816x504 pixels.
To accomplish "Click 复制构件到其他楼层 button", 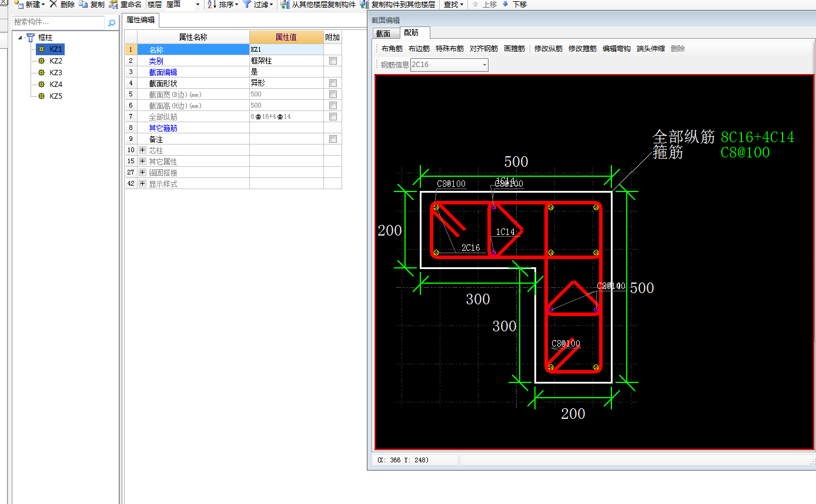I will (x=399, y=4).
